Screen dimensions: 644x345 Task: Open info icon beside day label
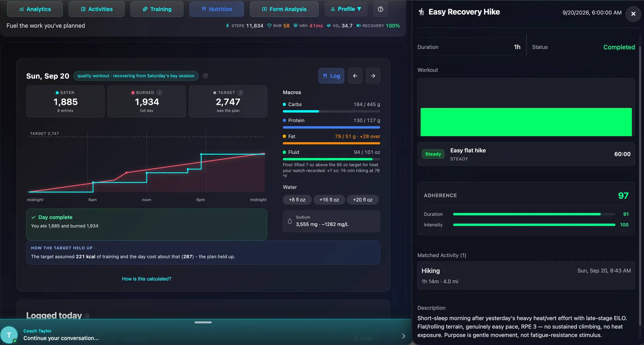click(205, 76)
